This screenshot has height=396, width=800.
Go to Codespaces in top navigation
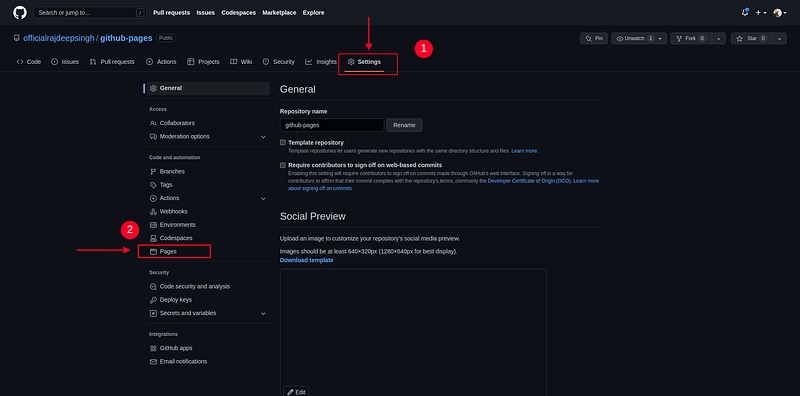[x=238, y=13]
